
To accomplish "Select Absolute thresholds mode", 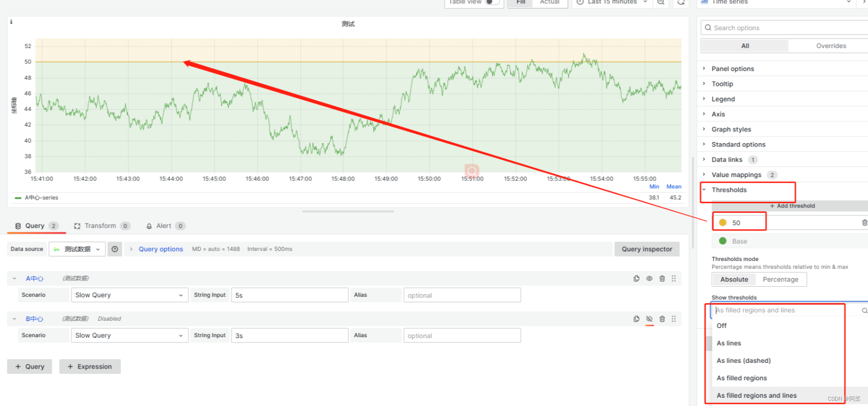I will click(734, 279).
